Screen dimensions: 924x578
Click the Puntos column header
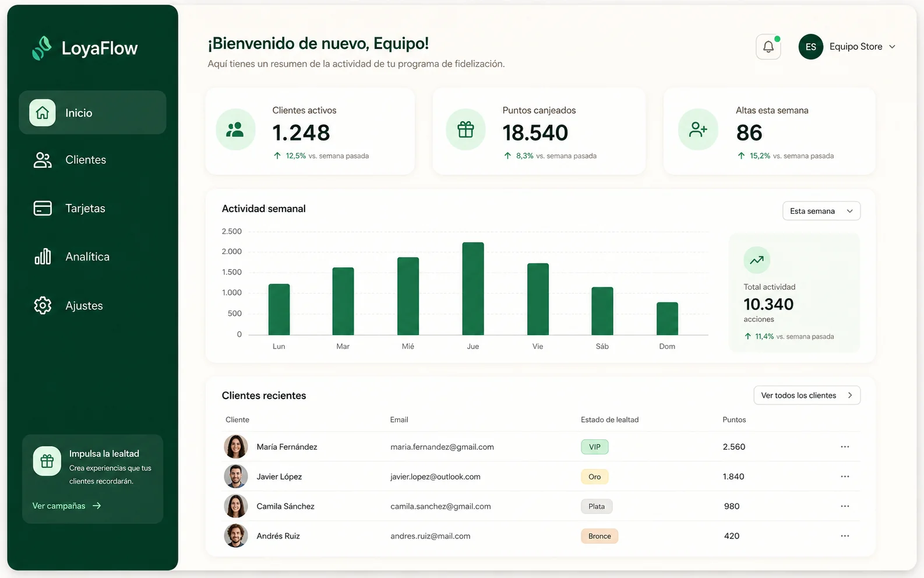[734, 420]
